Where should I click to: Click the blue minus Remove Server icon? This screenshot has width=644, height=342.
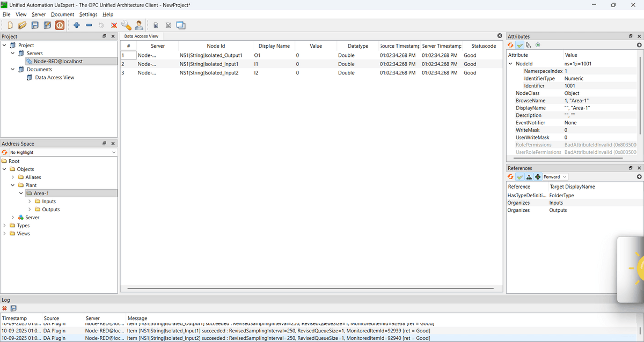click(x=89, y=25)
